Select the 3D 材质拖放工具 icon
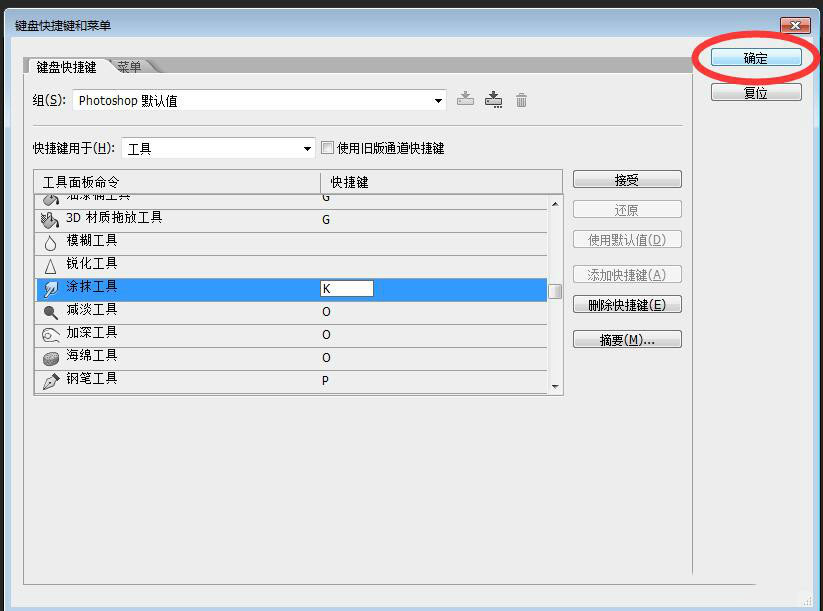Viewport: 823px width, 611px height. point(50,220)
